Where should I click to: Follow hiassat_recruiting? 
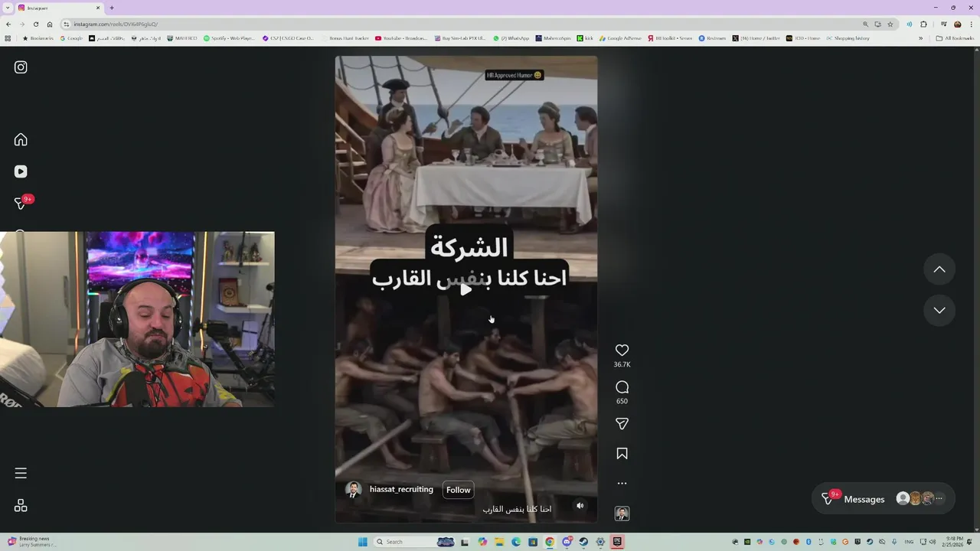click(x=458, y=490)
